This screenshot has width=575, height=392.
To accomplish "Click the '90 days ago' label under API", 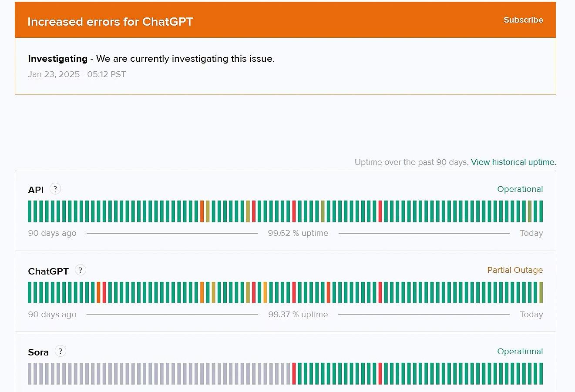I will [x=52, y=233].
